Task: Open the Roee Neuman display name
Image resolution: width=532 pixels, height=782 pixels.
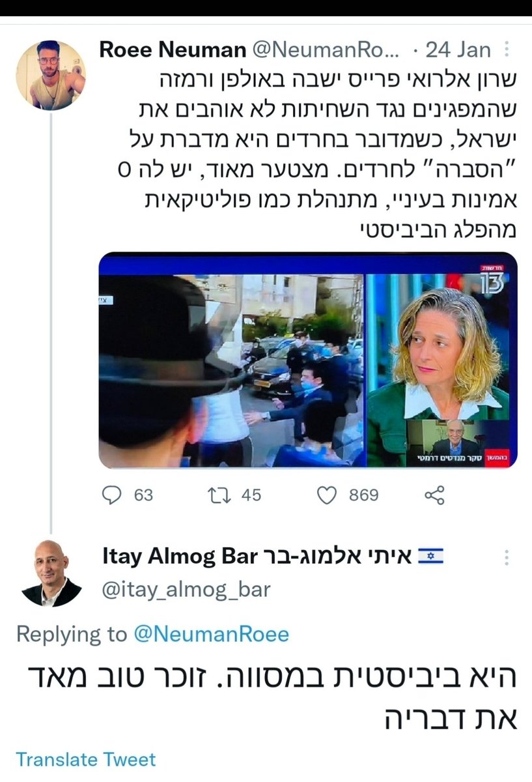Action: (x=173, y=50)
